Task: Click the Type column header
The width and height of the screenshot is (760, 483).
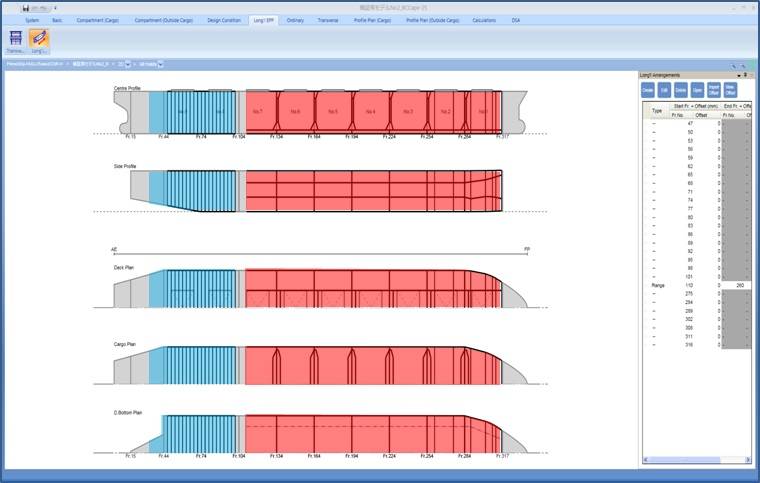Action: pyautogui.click(x=657, y=111)
